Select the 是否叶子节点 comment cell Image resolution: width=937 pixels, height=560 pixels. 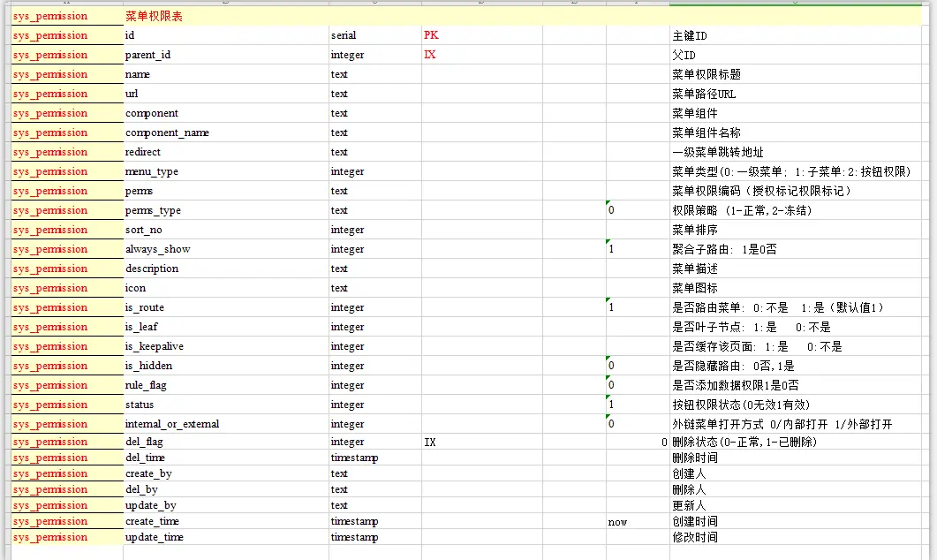pyautogui.click(x=796, y=327)
